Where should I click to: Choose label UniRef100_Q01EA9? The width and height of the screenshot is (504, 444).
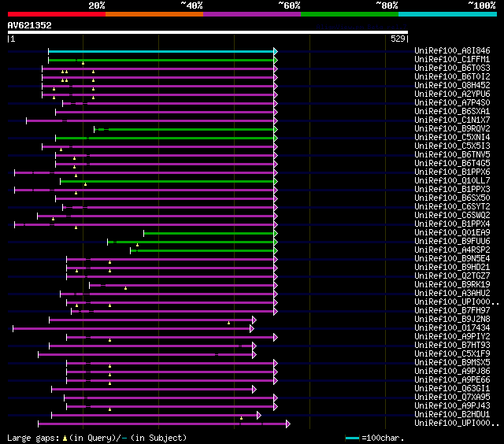(452, 233)
